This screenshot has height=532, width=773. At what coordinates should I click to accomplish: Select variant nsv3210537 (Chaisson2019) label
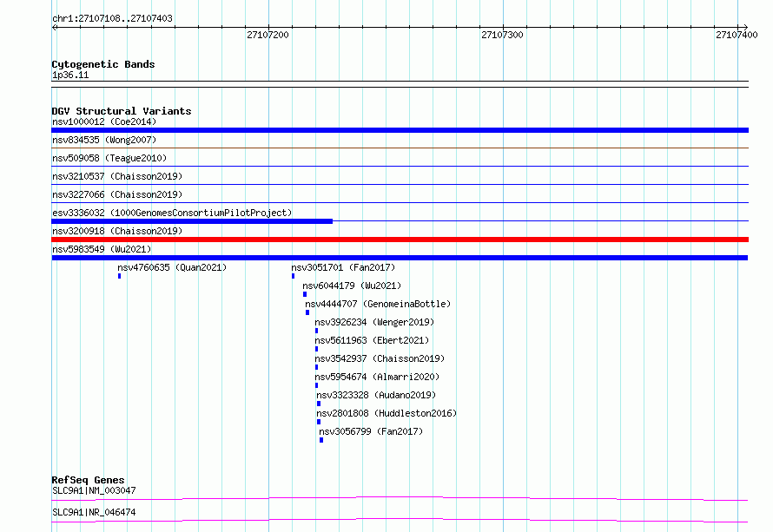point(117,176)
